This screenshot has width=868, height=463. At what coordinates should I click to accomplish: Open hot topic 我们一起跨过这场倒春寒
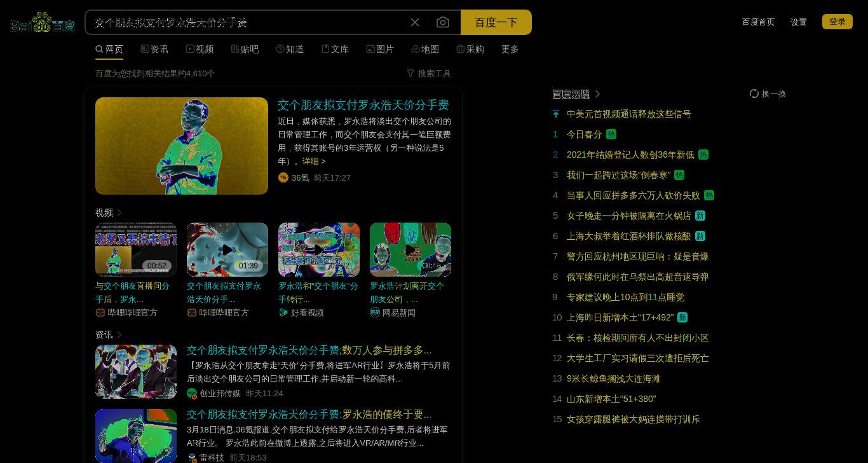click(x=619, y=175)
